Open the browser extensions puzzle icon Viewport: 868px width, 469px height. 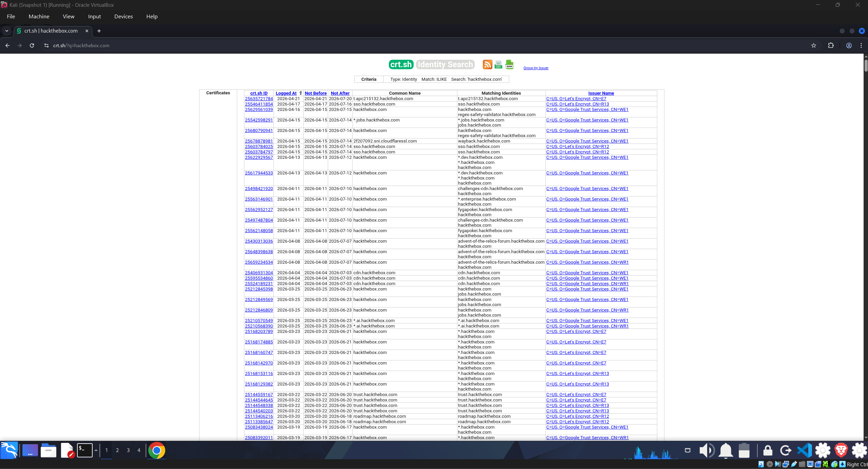click(x=831, y=45)
